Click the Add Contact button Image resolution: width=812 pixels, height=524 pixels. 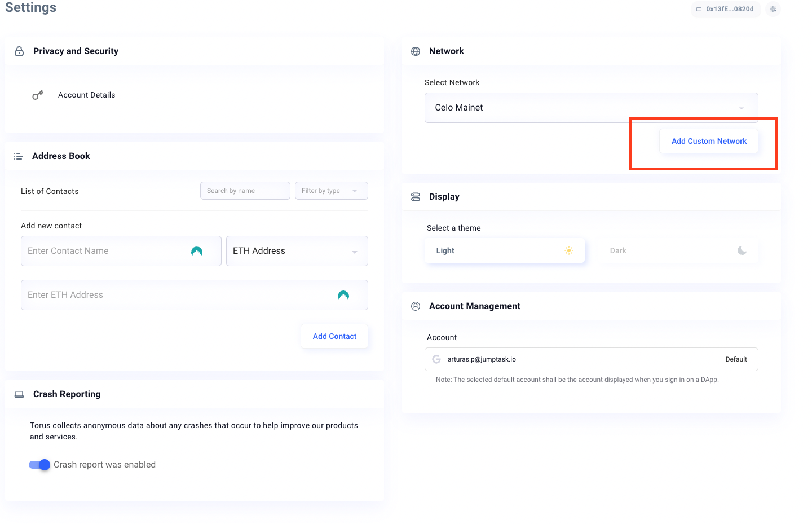click(334, 336)
